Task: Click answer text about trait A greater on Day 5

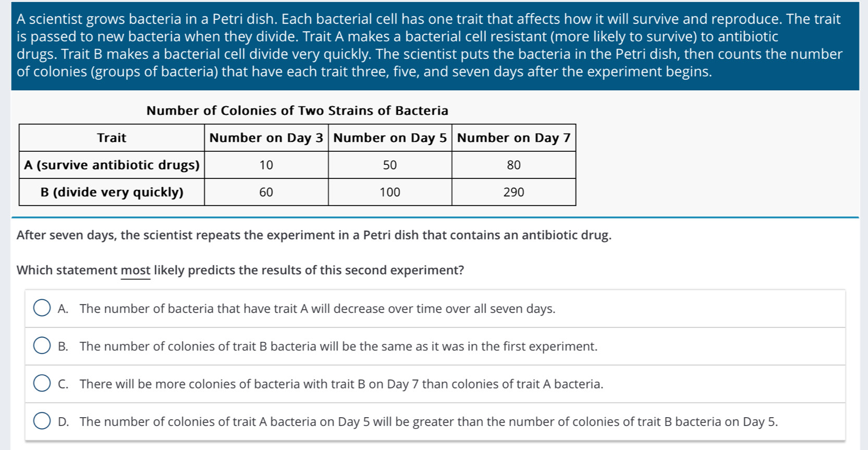Action: point(429,421)
